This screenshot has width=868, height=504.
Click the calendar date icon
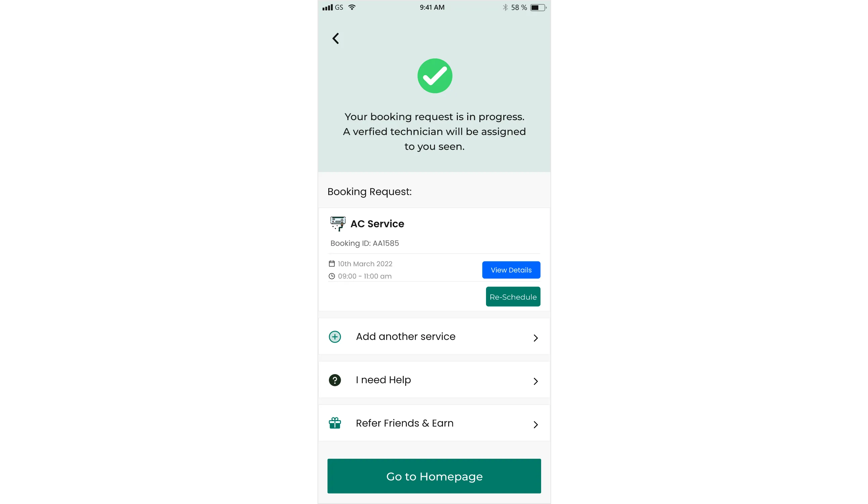332,263
